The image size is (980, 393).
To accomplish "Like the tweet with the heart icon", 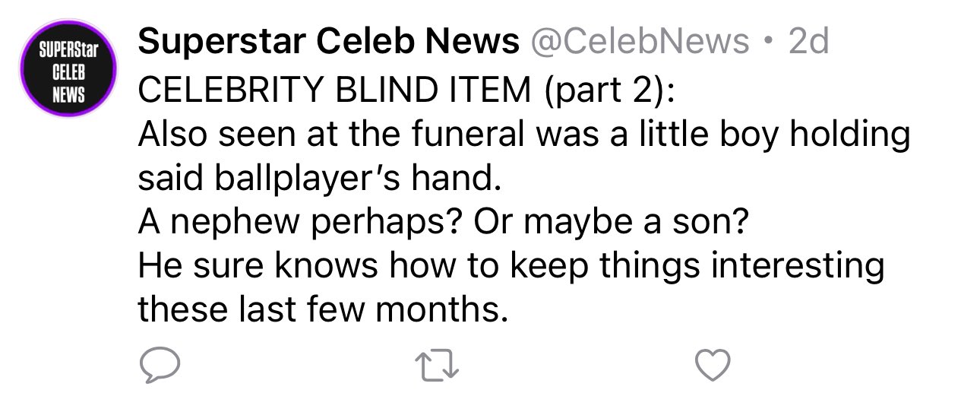I will 713,366.
